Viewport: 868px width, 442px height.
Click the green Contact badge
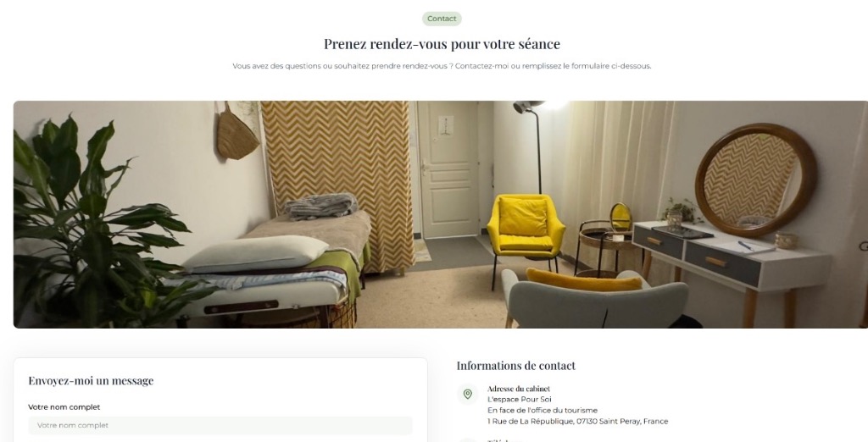pos(442,19)
